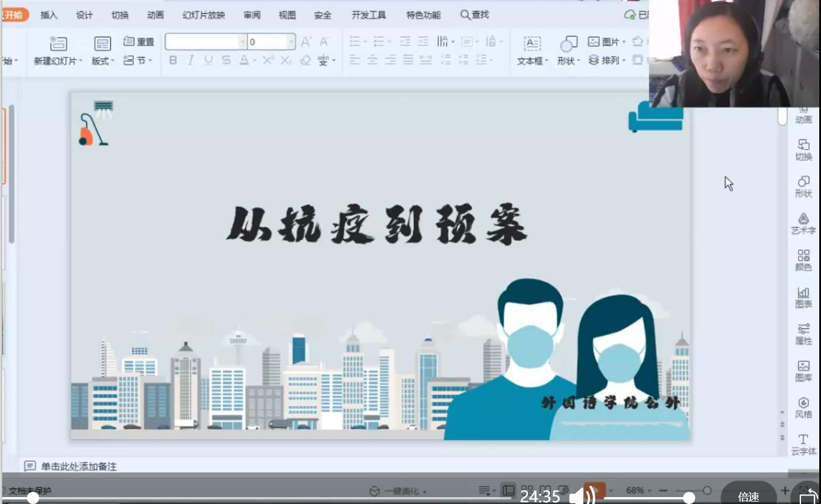Align text right
This screenshot has height=504, width=821.
point(390,60)
